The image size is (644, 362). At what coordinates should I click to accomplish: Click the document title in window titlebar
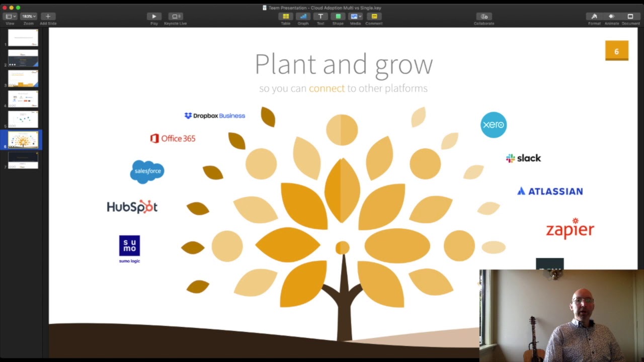(x=325, y=8)
